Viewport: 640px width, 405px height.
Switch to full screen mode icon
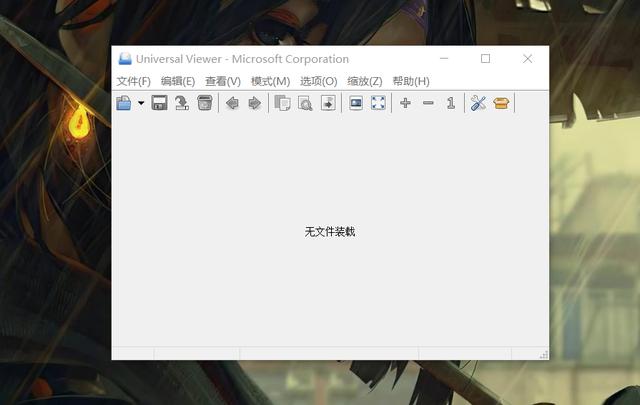[x=378, y=103]
